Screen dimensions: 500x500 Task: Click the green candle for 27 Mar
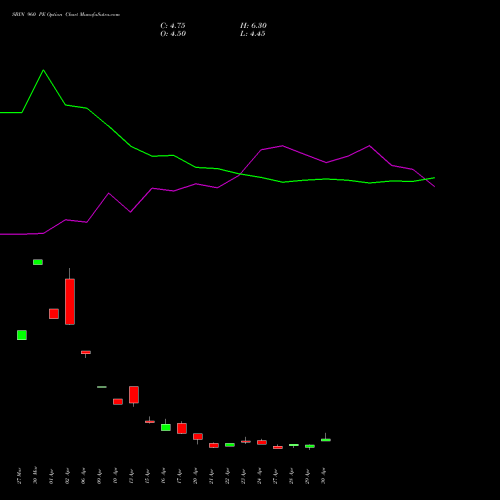(x=22, y=335)
